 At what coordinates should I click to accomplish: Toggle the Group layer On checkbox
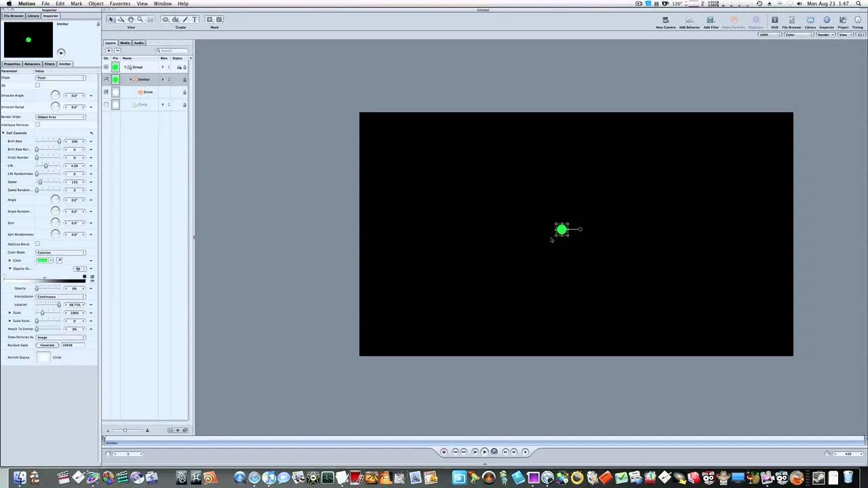[x=106, y=67]
